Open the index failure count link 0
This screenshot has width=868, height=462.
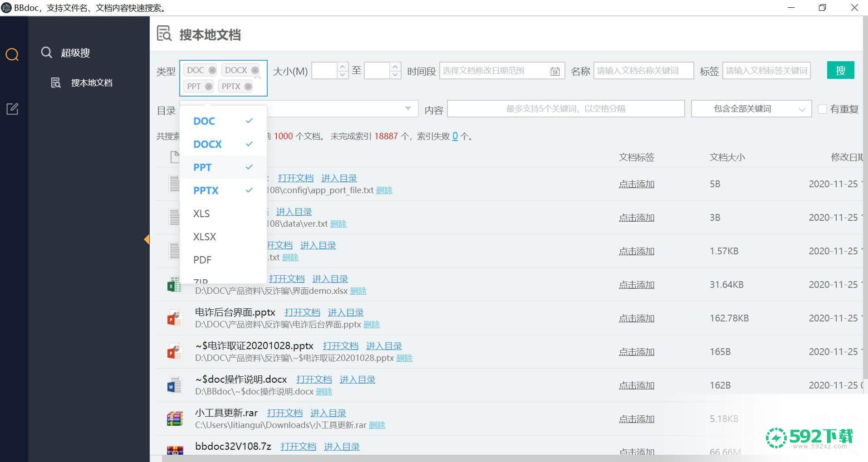455,136
